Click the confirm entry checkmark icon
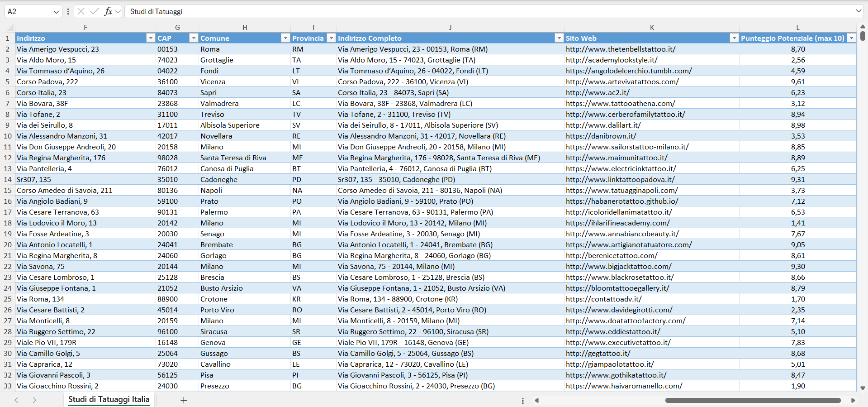The height and width of the screenshot is (407, 868). 95,11
